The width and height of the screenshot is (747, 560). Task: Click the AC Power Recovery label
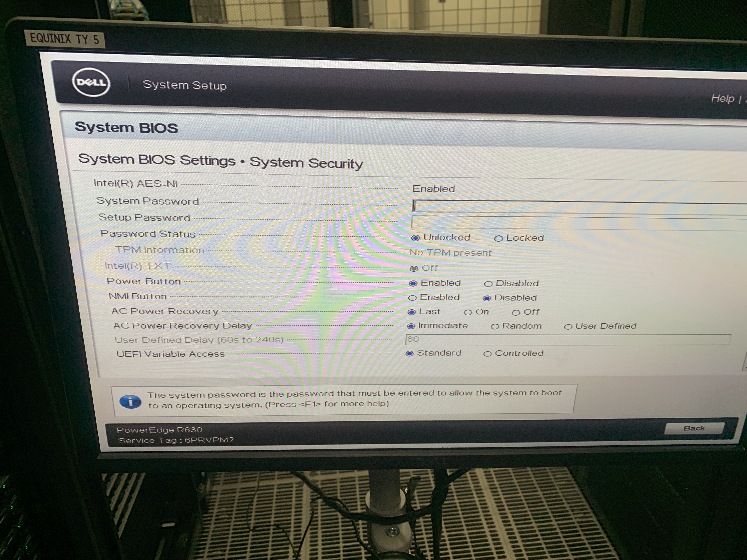tap(165, 311)
